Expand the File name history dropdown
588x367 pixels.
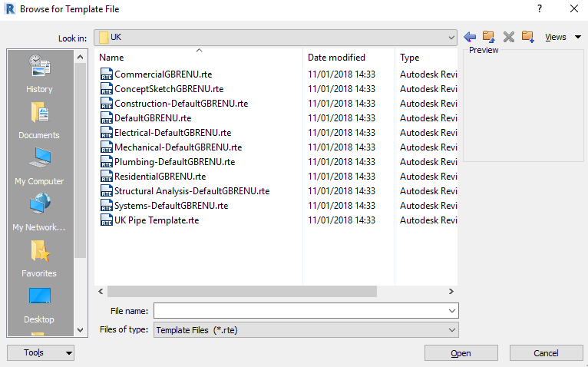click(x=452, y=311)
